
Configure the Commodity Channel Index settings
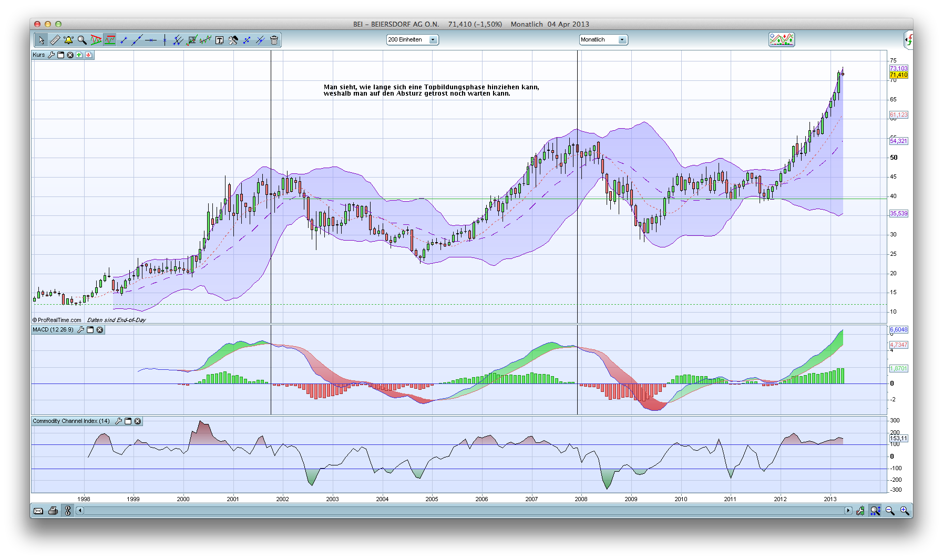pyautogui.click(x=119, y=421)
